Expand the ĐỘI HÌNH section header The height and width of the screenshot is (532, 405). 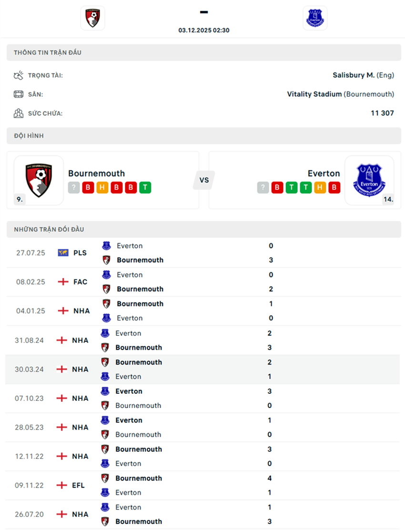202,135
